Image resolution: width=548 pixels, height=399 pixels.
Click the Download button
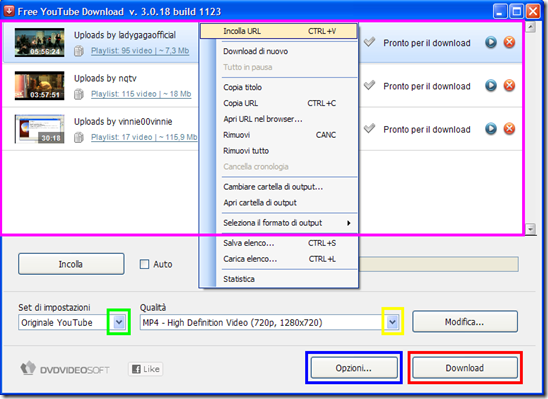tap(465, 368)
